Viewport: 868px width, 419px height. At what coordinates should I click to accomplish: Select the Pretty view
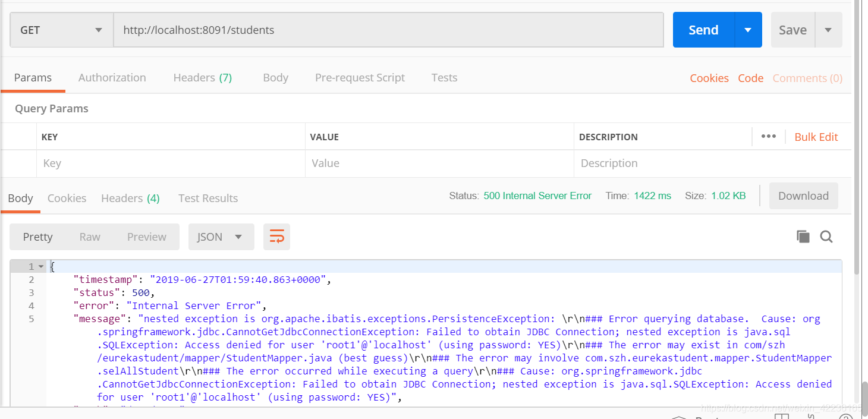[38, 237]
